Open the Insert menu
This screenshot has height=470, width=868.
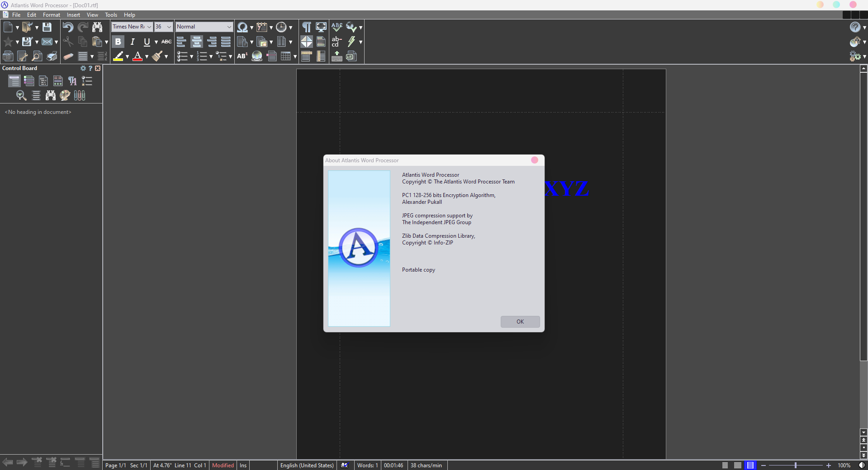tap(73, 15)
